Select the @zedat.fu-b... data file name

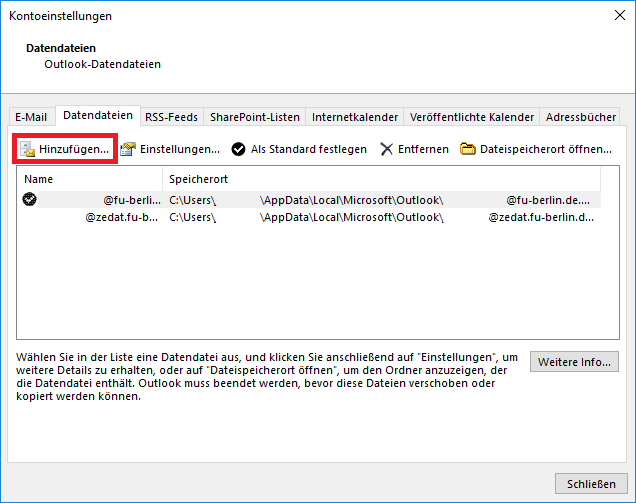(x=122, y=217)
